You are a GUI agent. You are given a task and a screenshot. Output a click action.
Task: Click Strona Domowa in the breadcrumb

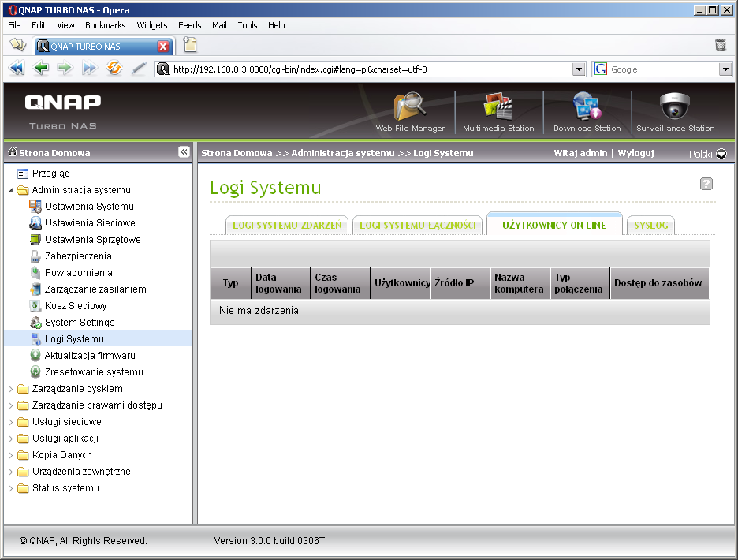pyautogui.click(x=237, y=153)
